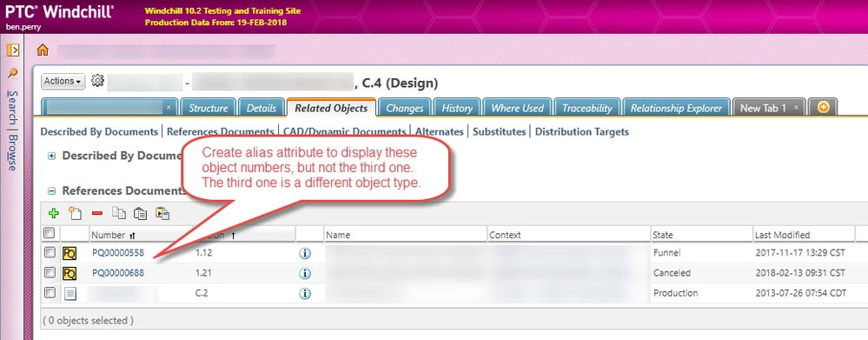Click the Browse label in sidebar
The width and height of the screenshot is (868, 340).
point(12,153)
